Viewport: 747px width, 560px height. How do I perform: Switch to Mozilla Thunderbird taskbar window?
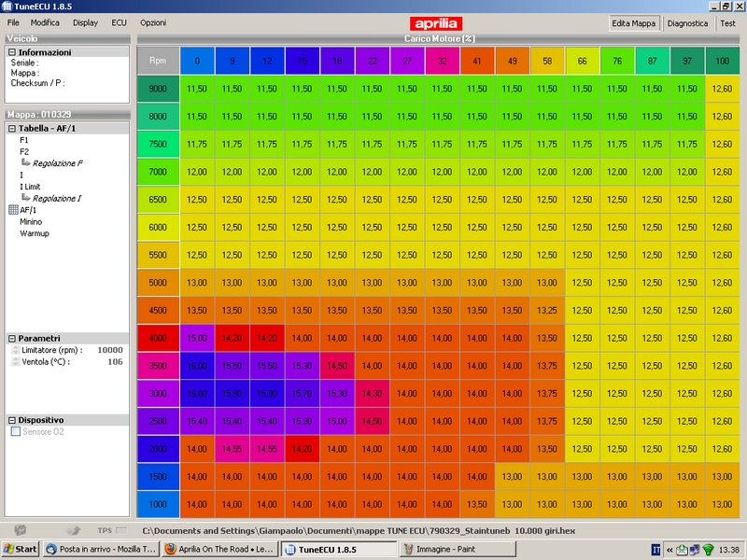(x=101, y=549)
